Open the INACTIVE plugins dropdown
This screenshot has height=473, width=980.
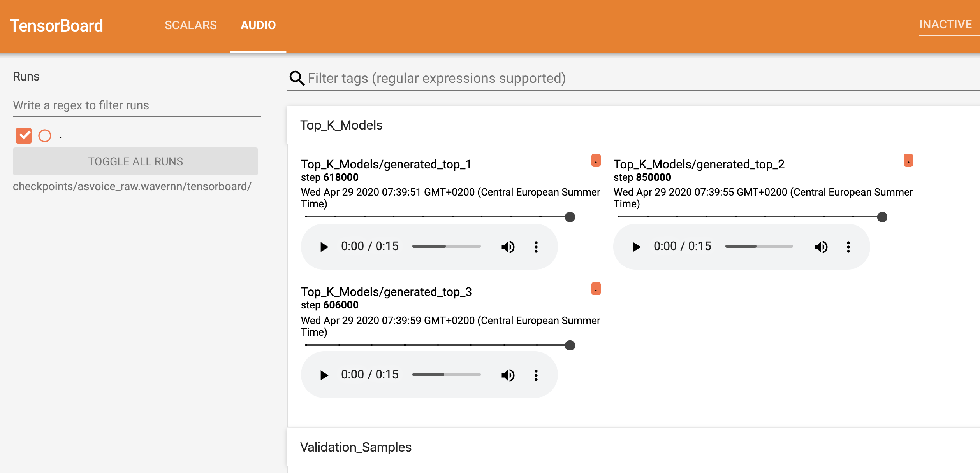tap(945, 25)
